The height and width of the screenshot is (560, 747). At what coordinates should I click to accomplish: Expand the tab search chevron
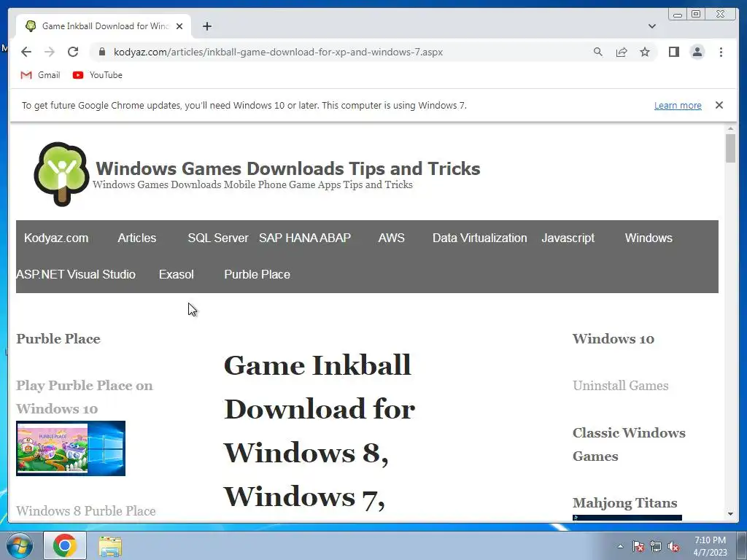651,26
